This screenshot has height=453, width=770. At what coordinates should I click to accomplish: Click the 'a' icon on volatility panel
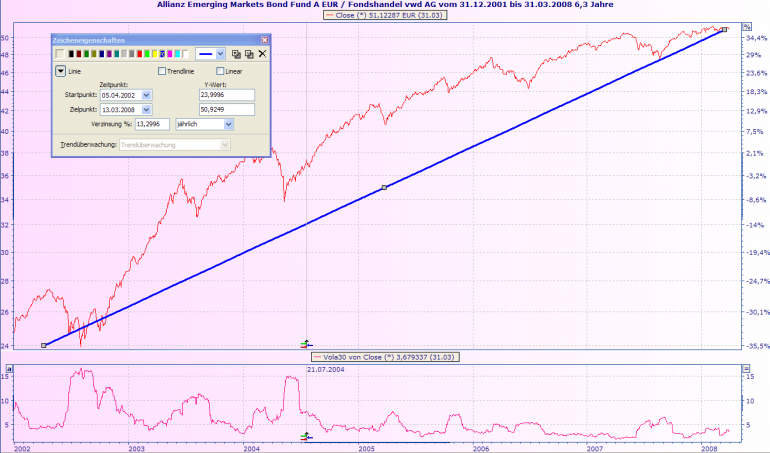click(x=9, y=368)
